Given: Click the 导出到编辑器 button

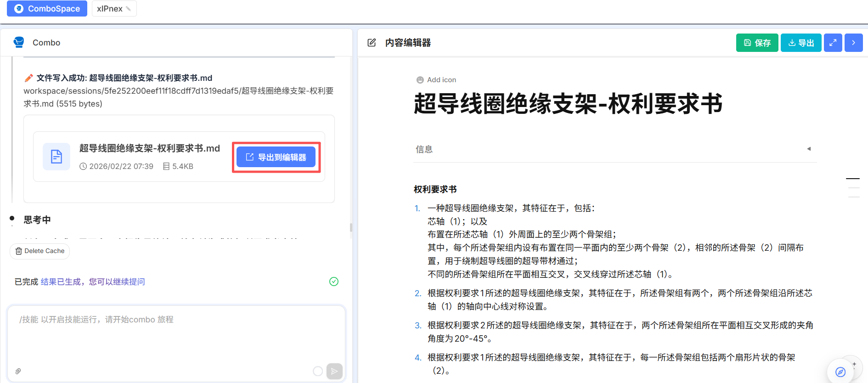Looking at the screenshot, I should click(276, 157).
